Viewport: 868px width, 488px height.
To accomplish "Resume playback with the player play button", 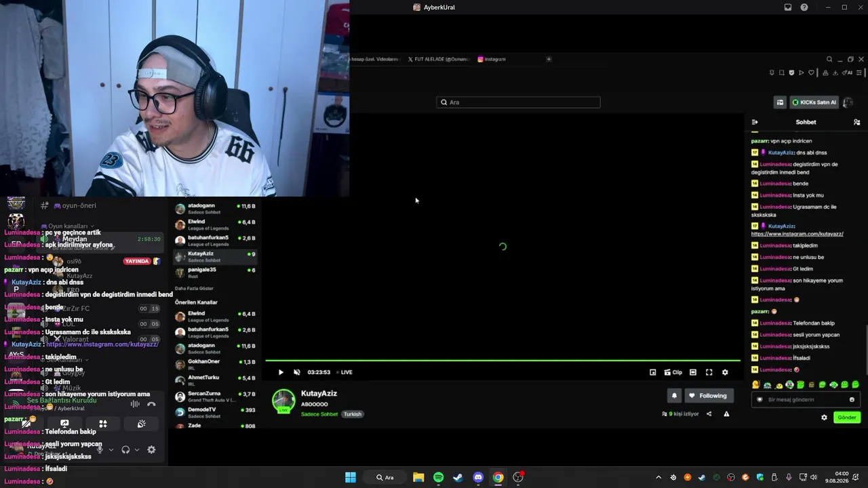I will (x=281, y=372).
